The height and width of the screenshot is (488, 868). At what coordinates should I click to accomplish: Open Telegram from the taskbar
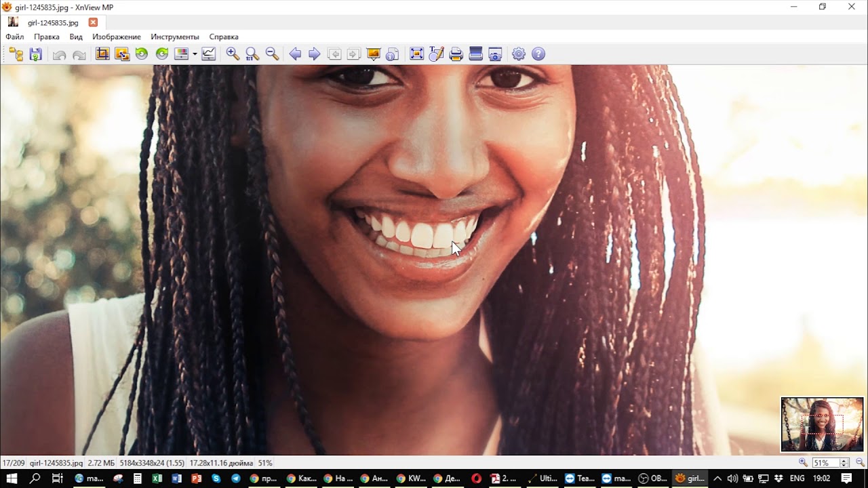(x=236, y=478)
